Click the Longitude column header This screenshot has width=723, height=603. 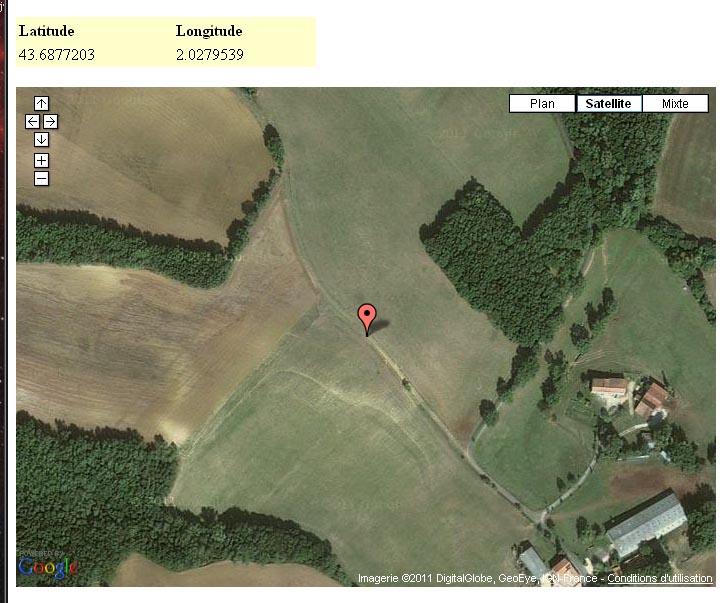(209, 31)
